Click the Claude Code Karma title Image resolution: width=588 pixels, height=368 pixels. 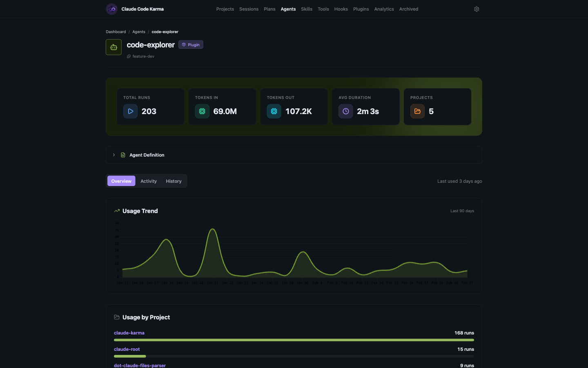pyautogui.click(x=143, y=9)
